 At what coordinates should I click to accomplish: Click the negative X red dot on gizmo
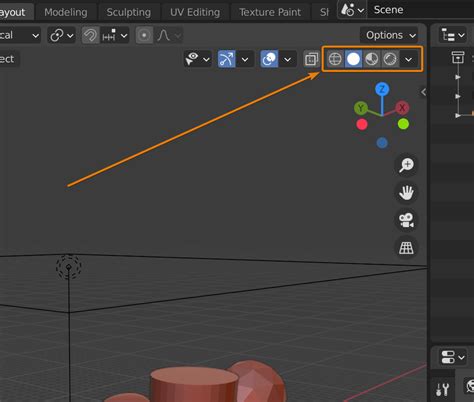362,124
